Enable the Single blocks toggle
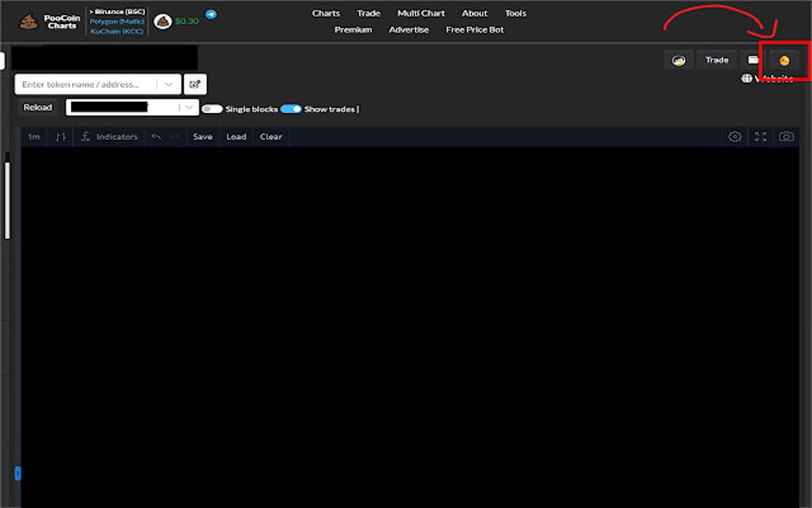Viewport: 812px width, 508px height. coord(212,109)
